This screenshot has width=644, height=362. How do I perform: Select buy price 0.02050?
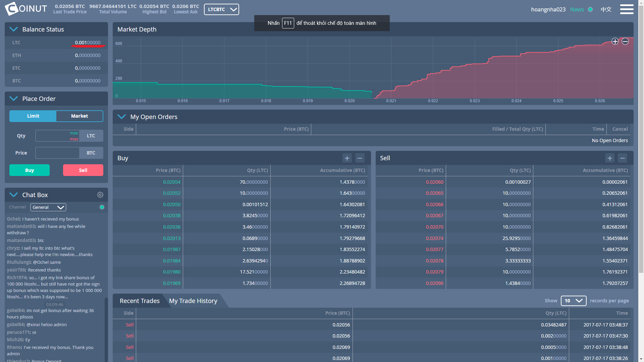point(172,204)
